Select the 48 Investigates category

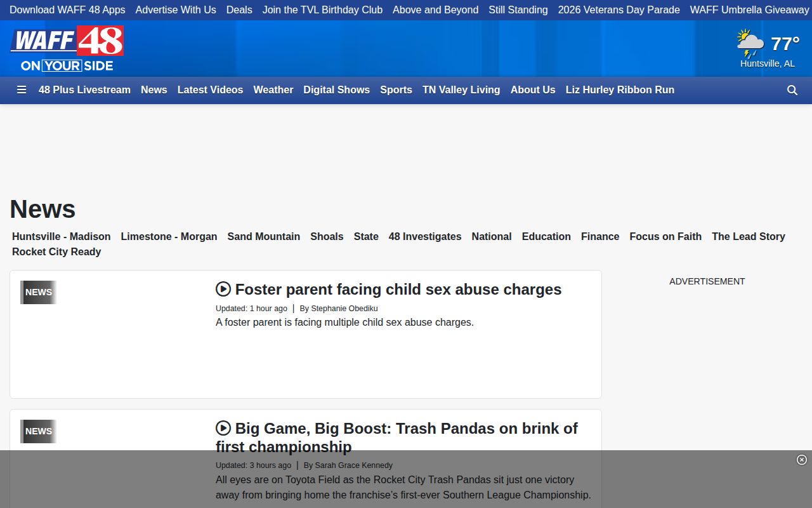[425, 236]
